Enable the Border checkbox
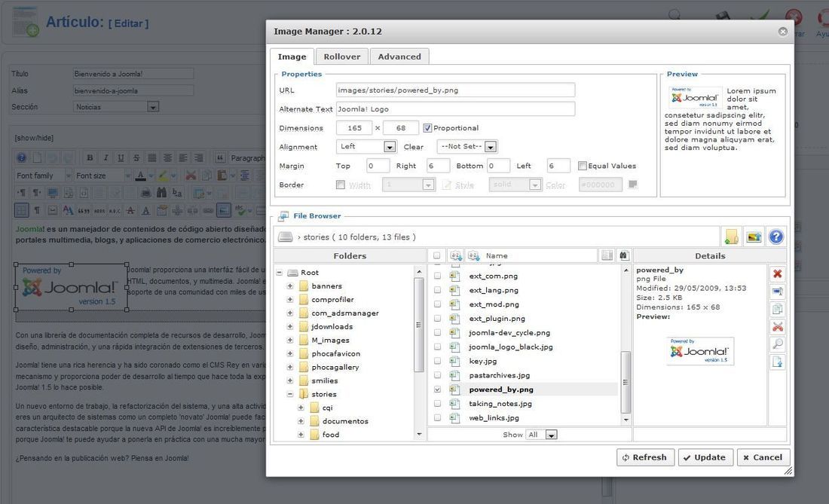 click(x=341, y=185)
